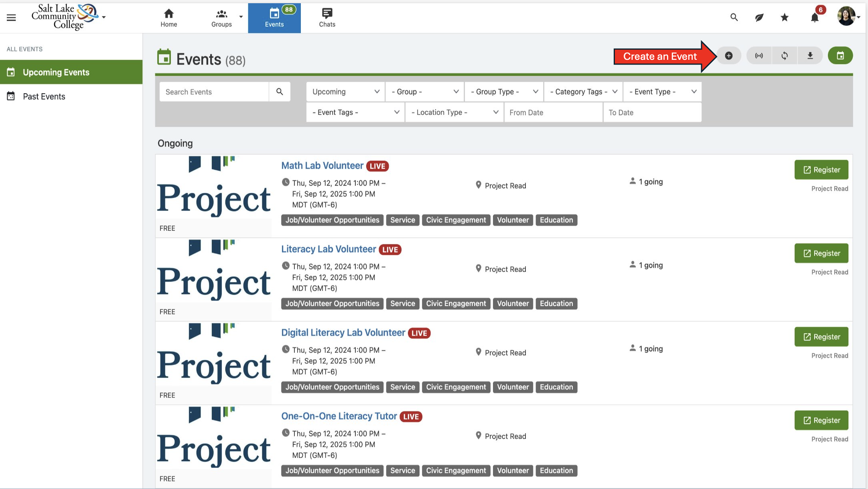Expand the Location Type dropdown

(x=454, y=112)
